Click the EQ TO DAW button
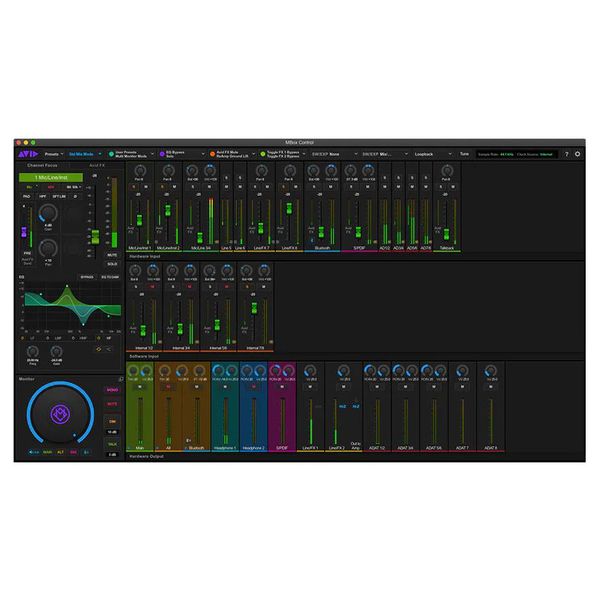 tap(110, 277)
